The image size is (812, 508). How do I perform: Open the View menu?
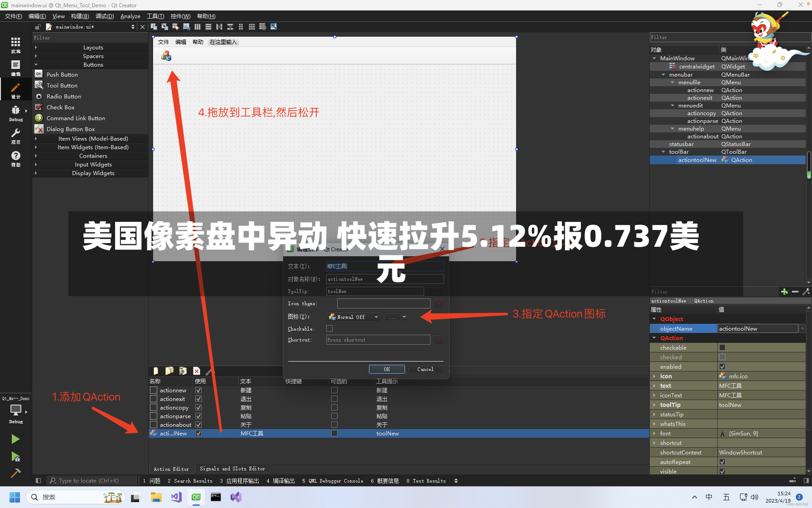pyautogui.click(x=58, y=16)
